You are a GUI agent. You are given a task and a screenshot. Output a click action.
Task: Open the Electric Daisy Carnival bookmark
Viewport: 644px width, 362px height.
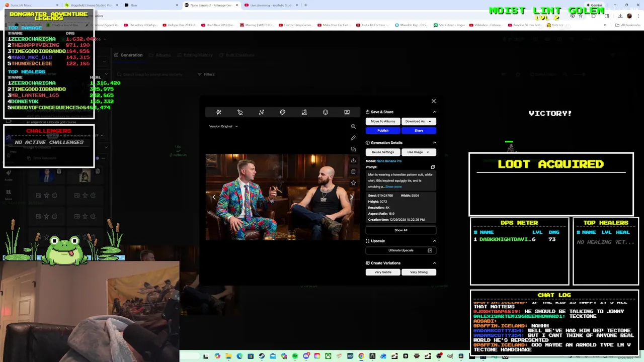tap(296, 25)
